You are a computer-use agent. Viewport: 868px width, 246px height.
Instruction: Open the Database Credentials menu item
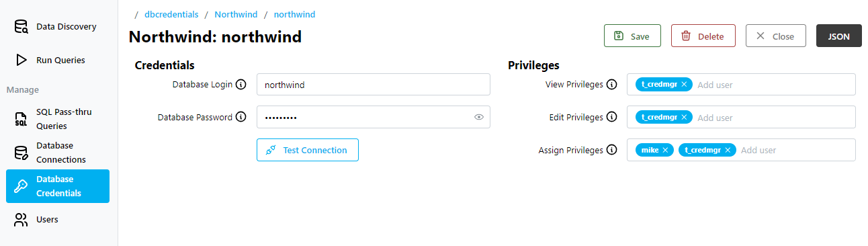(58, 186)
